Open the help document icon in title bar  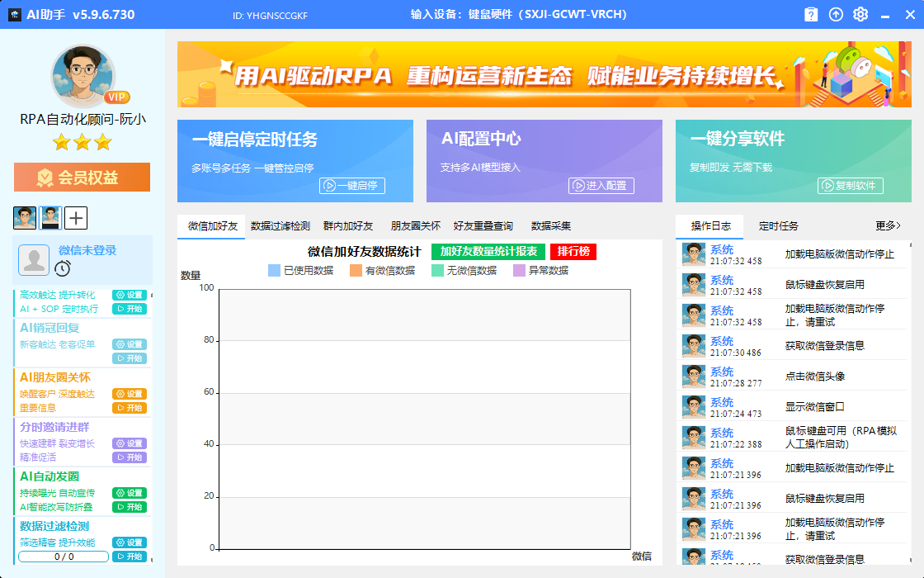(x=811, y=14)
